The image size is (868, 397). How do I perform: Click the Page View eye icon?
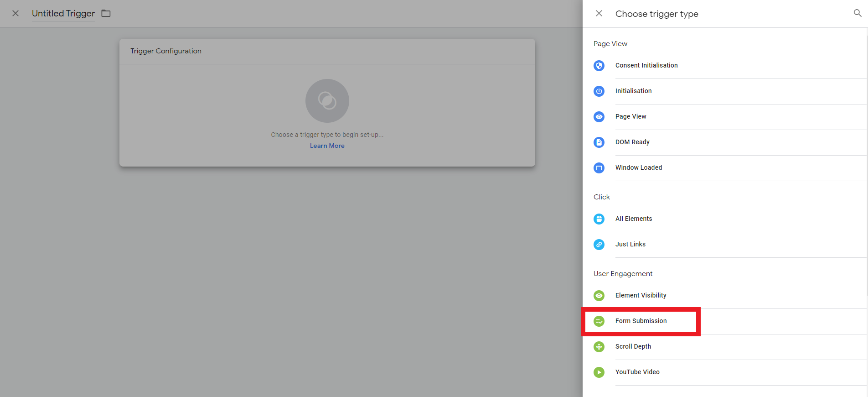click(x=599, y=117)
